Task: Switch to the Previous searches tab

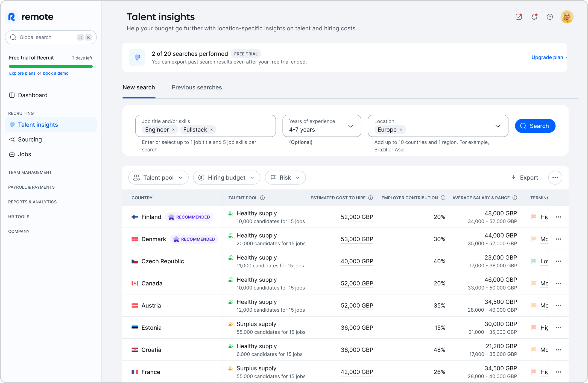Action: point(197,87)
